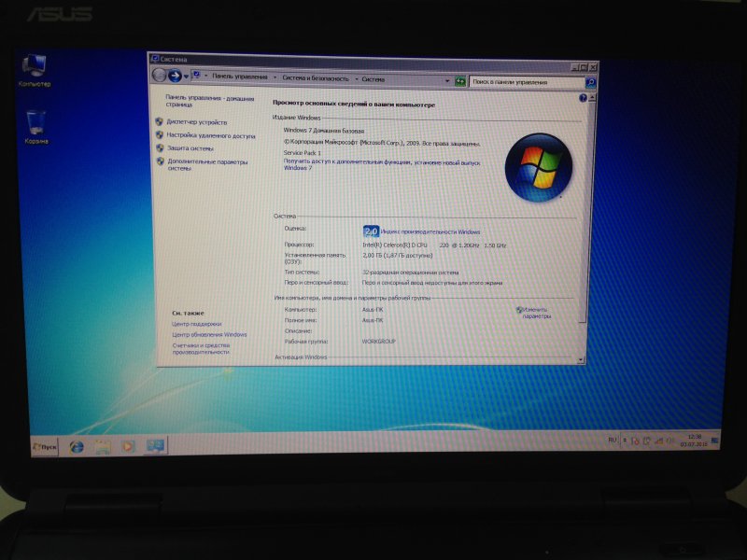Open Windows Explorer folder on taskbar
Viewport: 747px width, 560px height.
(103, 446)
